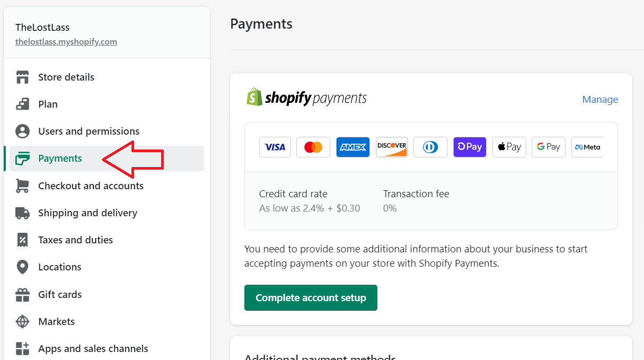The width and height of the screenshot is (644, 360).
Task: Click the Gift cards present icon
Action: point(22,294)
